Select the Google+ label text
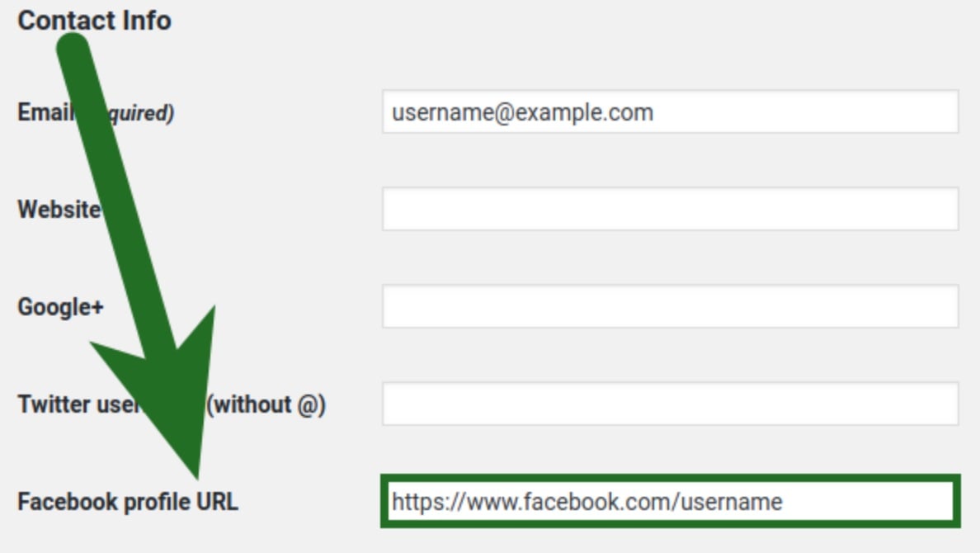The image size is (980, 553). click(60, 307)
